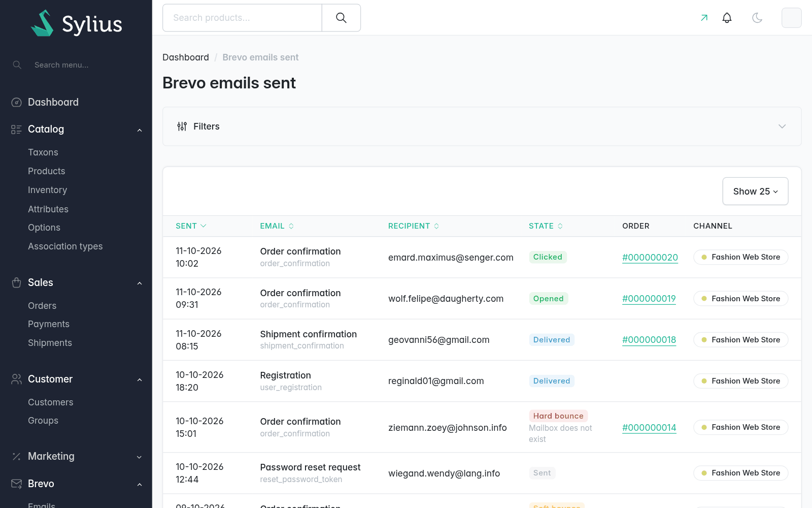Sort by the RECIPIENT column
Screen dimensions: 812x508
[x=414, y=226]
